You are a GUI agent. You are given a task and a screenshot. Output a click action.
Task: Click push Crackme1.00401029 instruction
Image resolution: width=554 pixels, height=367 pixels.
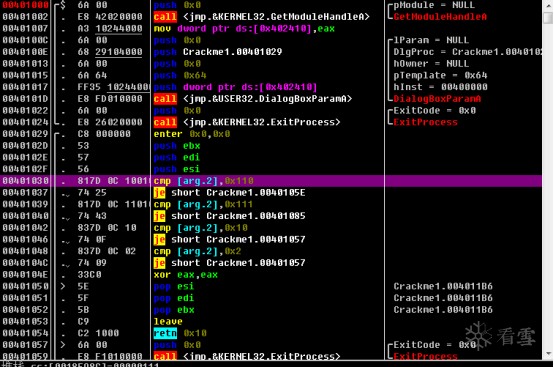coord(218,52)
